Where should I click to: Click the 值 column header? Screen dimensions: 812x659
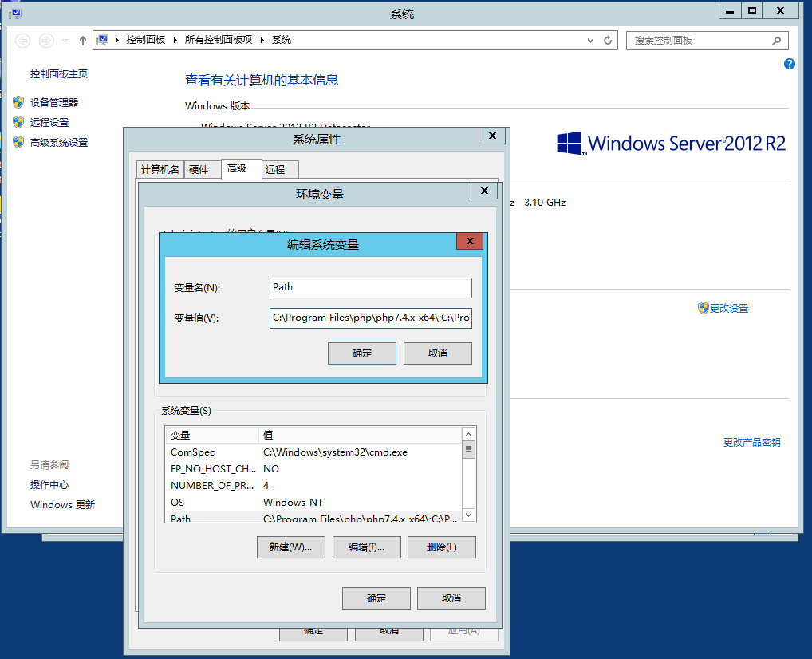pos(360,435)
